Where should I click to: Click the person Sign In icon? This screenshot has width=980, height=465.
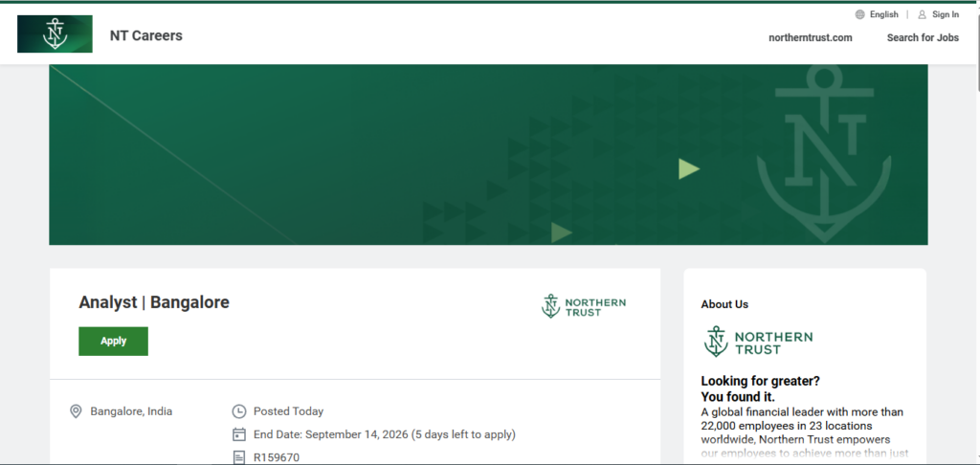coord(922,14)
